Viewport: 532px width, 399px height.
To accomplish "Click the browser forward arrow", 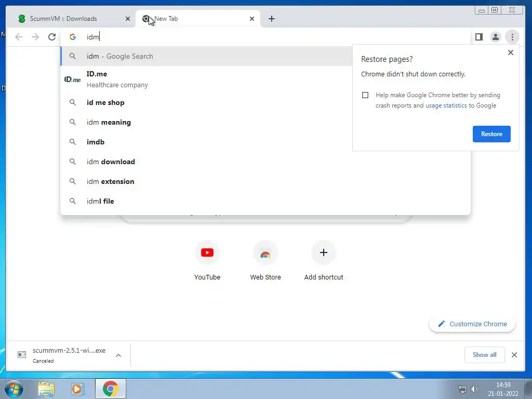I will 35,37.
